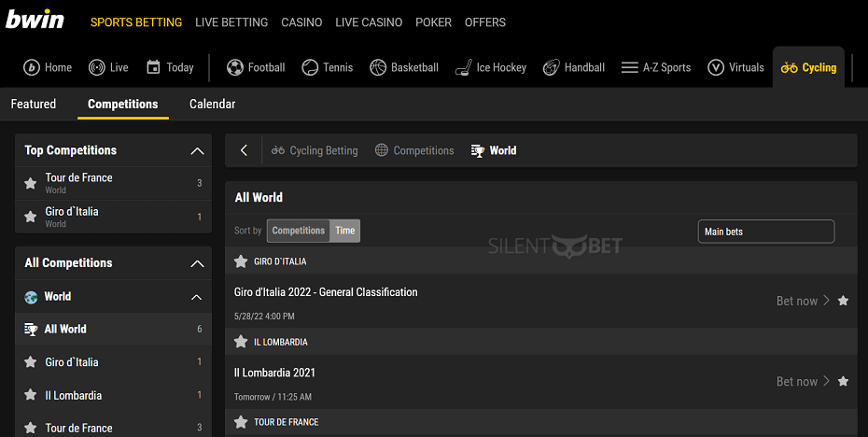
Task: Favorite Tour de France in All Competitions list
Action: click(31, 428)
